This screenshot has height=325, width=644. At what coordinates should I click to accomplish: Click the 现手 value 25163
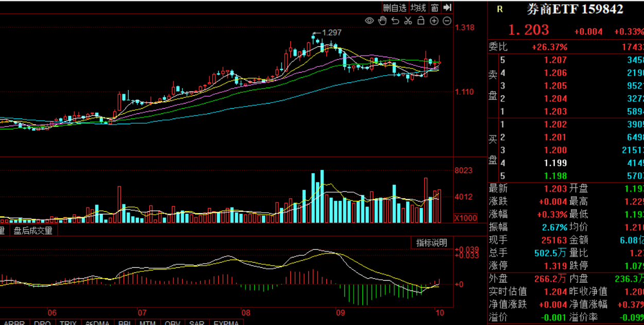(554, 240)
